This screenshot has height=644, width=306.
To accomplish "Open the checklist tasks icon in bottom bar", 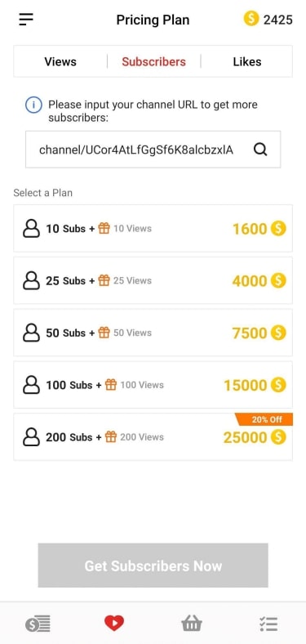I will click(268, 624).
